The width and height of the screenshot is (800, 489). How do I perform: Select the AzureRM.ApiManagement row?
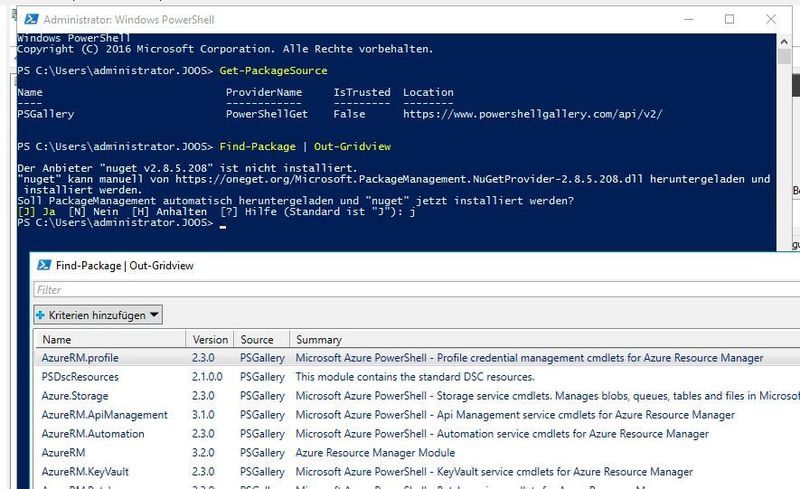point(417,414)
